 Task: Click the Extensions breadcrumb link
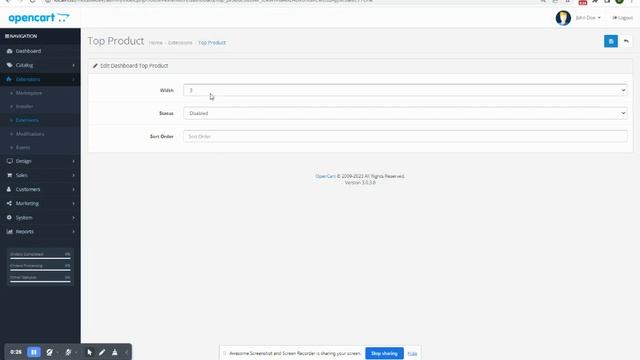point(180,43)
